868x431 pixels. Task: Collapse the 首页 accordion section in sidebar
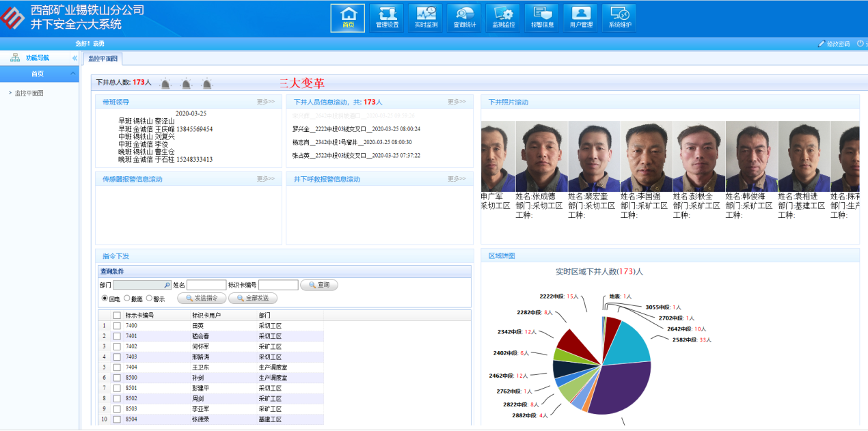click(x=74, y=74)
